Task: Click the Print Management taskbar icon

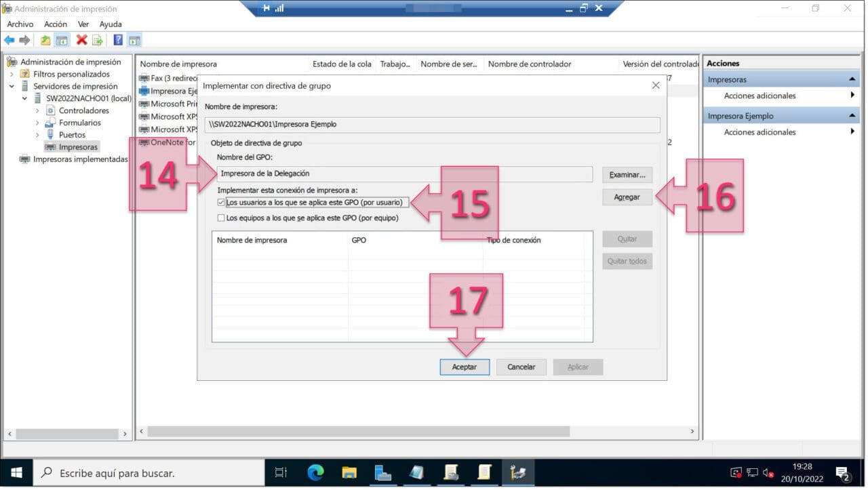Action: (x=518, y=472)
